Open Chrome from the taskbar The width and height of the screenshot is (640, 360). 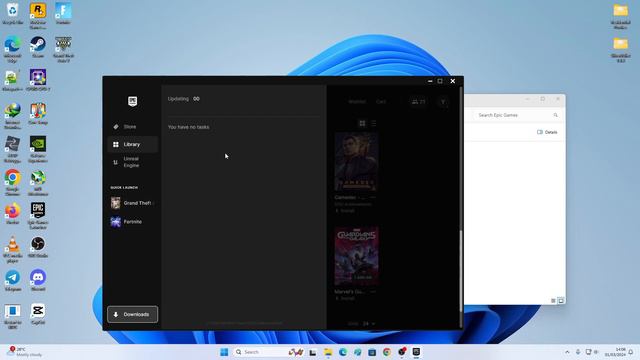coord(387,352)
